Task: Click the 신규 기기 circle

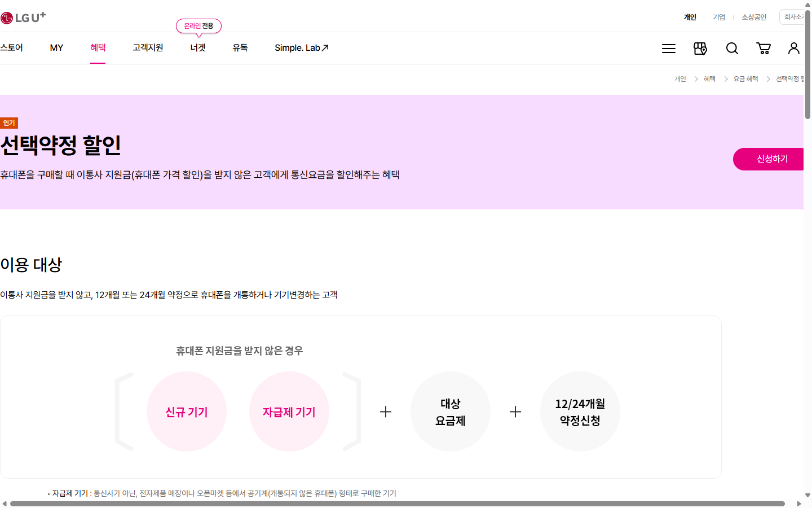Action: [187, 411]
